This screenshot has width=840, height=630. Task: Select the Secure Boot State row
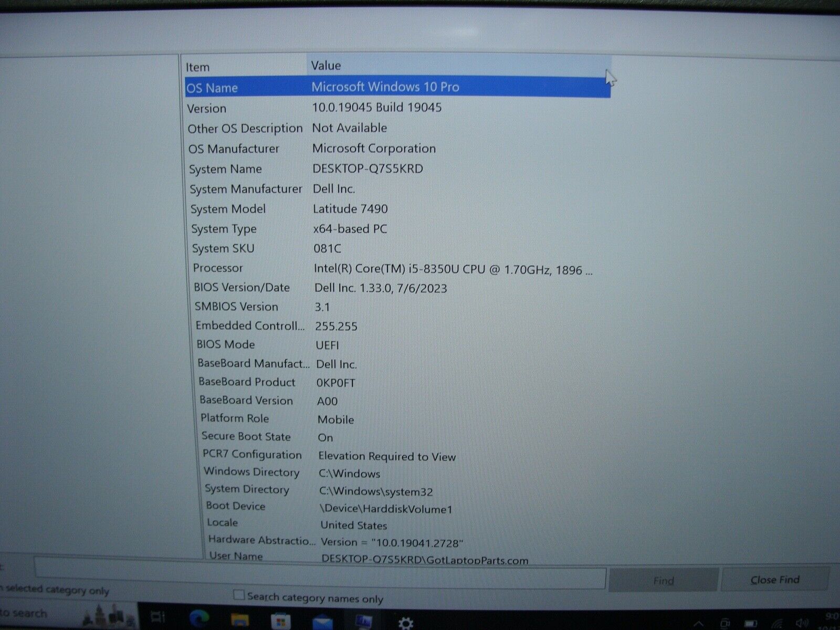pos(407,437)
